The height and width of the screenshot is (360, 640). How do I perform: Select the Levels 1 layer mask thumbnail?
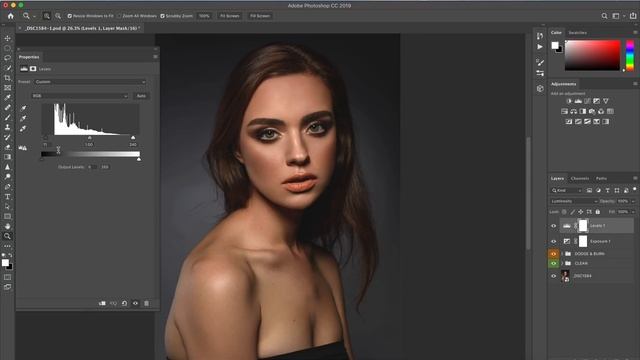click(583, 225)
